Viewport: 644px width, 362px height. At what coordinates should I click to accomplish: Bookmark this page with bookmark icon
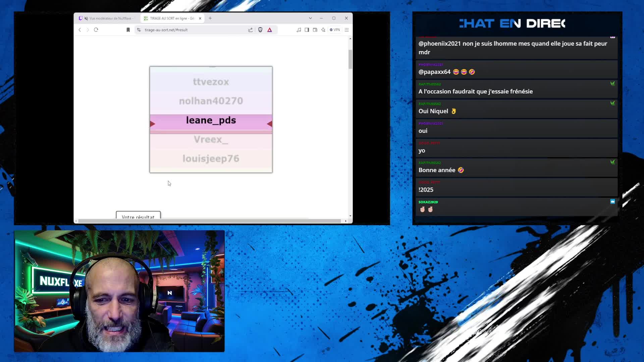[x=128, y=30]
